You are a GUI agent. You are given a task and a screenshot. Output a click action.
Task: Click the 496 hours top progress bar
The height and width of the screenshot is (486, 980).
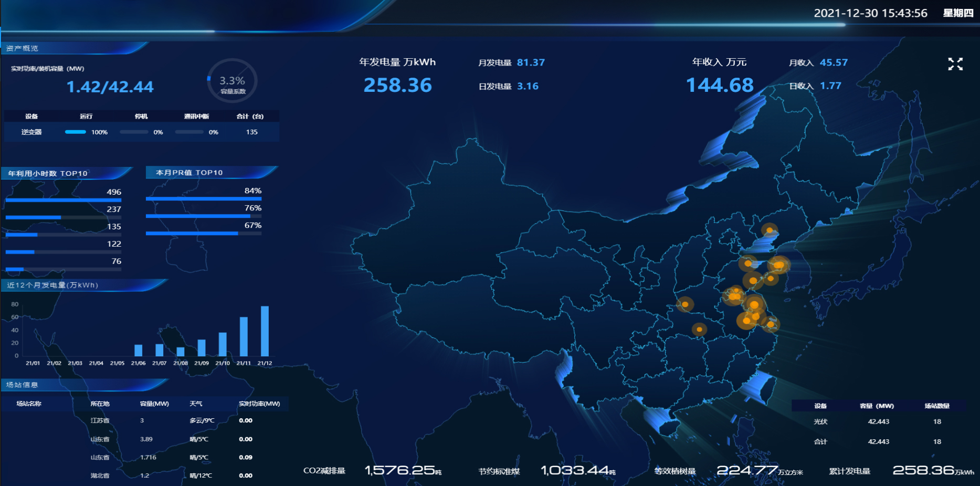pos(63,200)
